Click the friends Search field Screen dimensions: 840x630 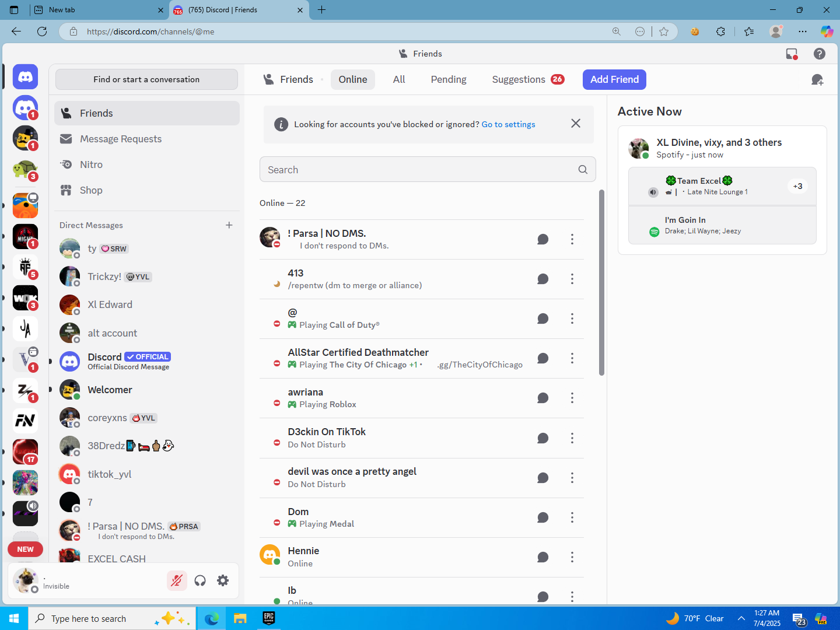[x=428, y=170]
